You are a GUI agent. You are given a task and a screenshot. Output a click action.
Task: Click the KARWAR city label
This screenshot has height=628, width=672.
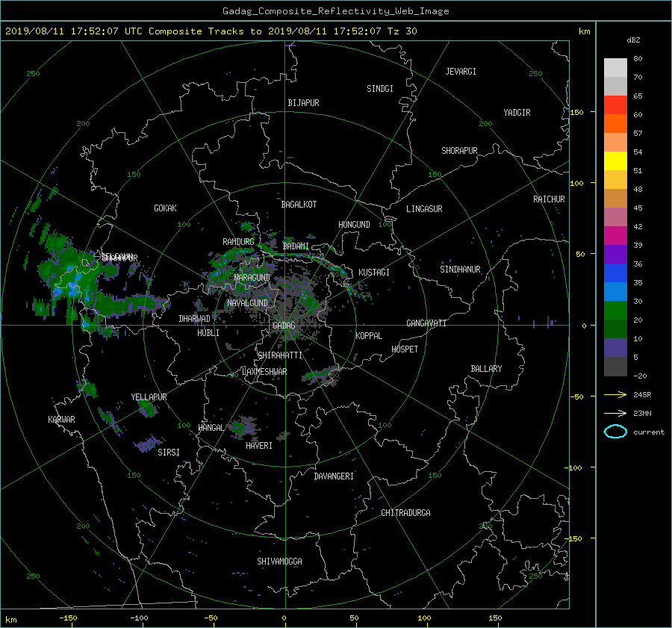point(61,420)
